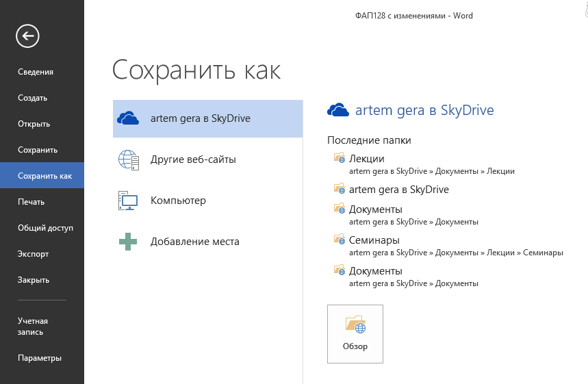Click the Обзор browse button

point(355,334)
